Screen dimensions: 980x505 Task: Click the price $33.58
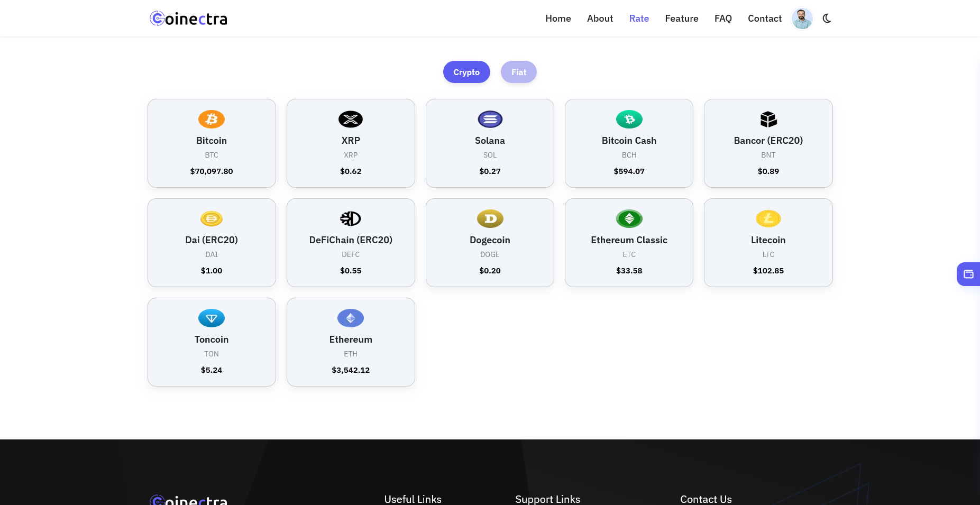coord(629,271)
